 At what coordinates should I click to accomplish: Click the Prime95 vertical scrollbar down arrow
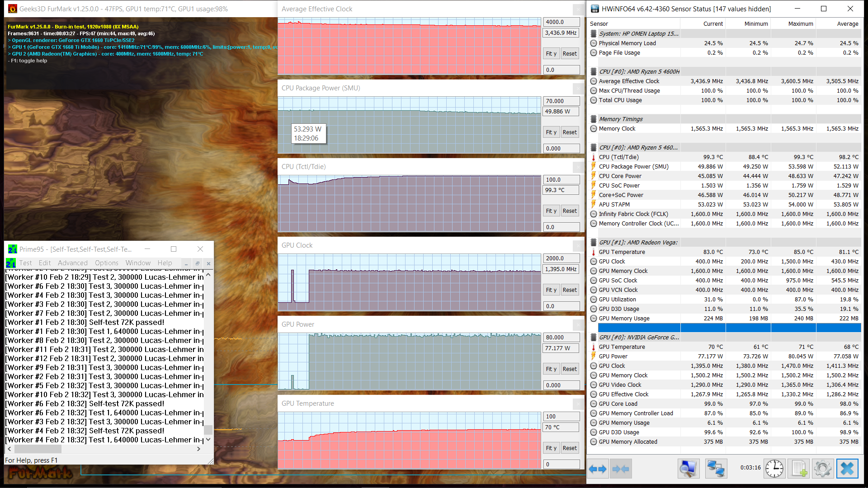tap(208, 439)
